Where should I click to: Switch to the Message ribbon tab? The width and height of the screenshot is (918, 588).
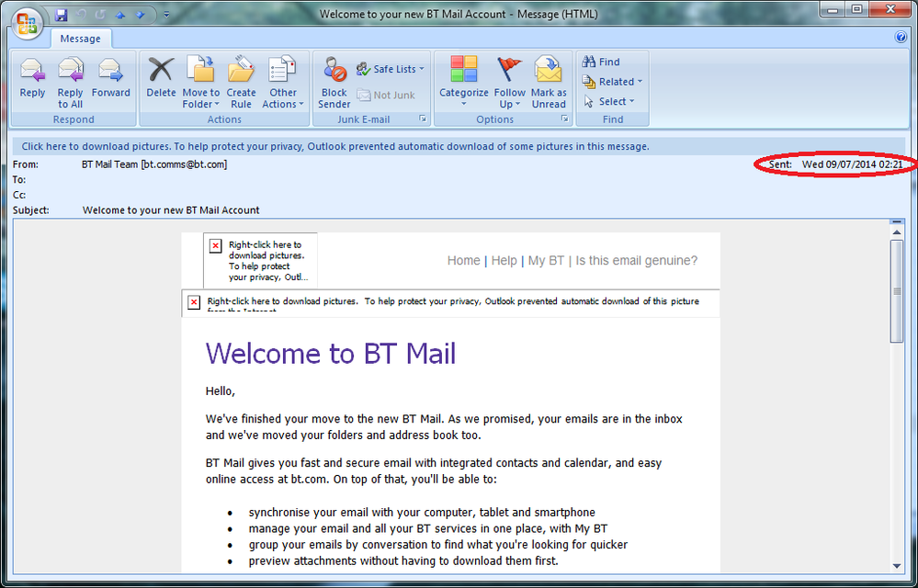point(80,39)
